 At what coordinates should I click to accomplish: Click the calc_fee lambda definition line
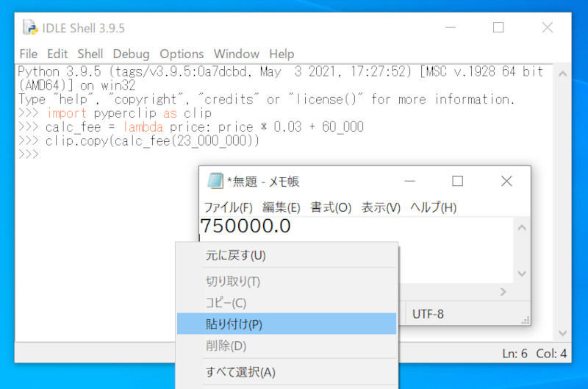[x=191, y=127]
